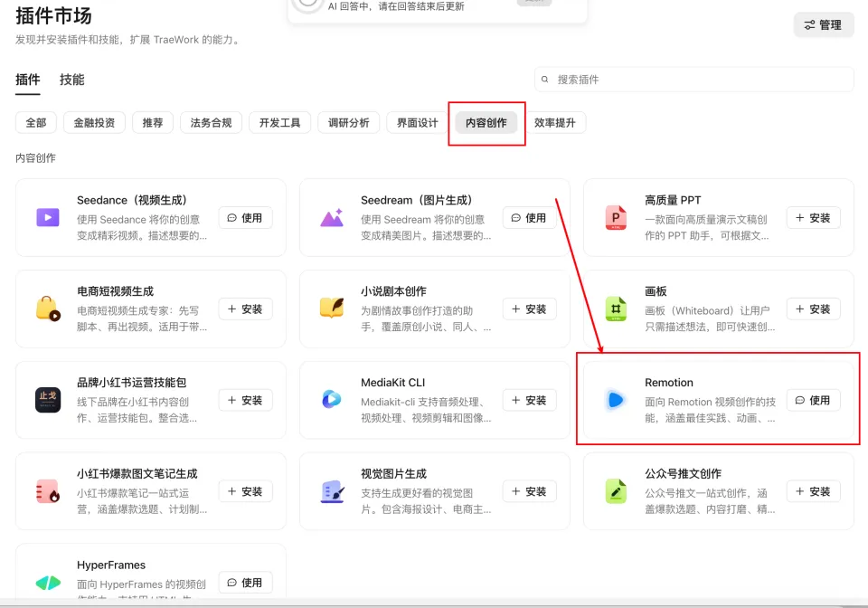Open the 公众号推文创作 title
Screen dimensions: 868x608
point(684,474)
